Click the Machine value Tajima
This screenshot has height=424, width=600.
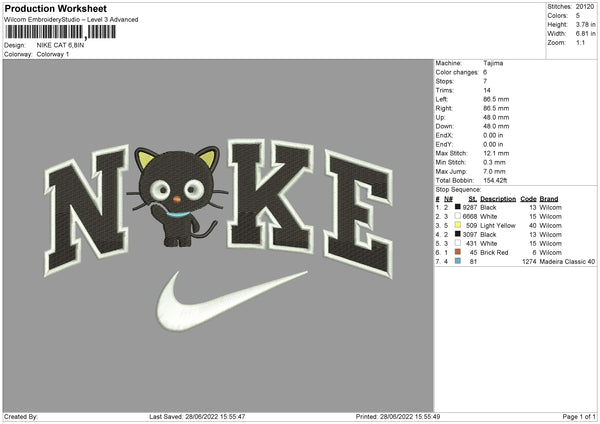pyautogui.click(x=493, y=63)
